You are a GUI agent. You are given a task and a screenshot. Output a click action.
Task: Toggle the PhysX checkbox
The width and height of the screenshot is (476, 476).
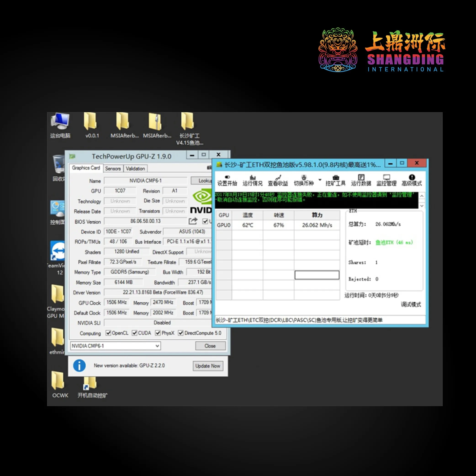[158, 333]
